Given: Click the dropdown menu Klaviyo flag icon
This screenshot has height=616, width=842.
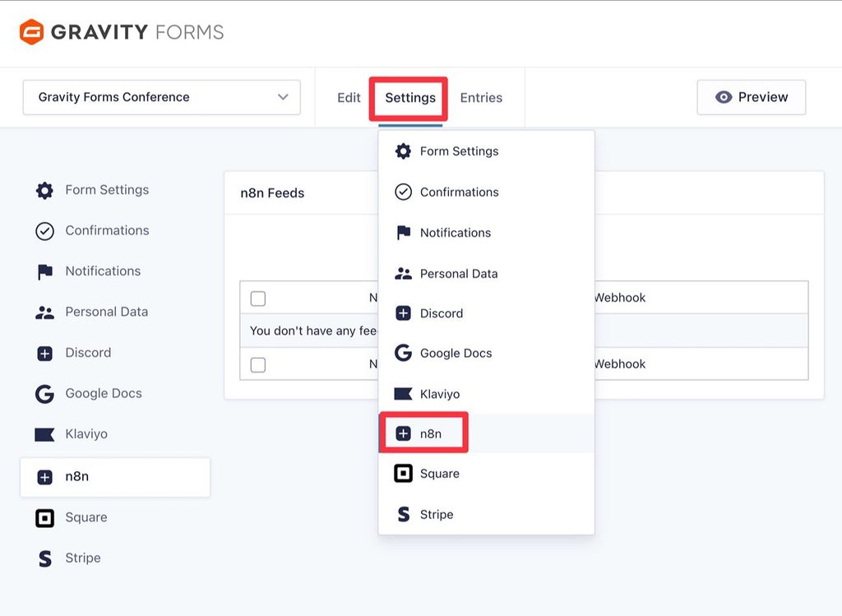Looking at the screenshot, I should click(x=403, y=394).
